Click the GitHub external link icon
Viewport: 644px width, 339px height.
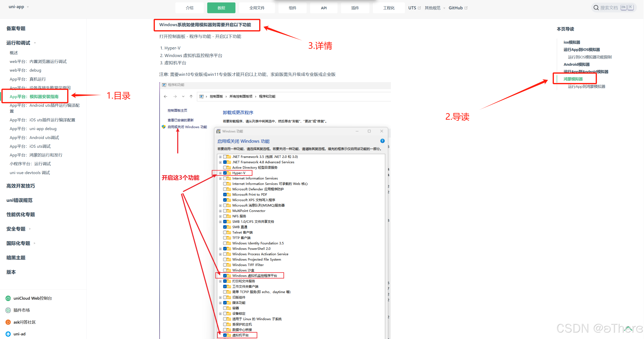coord(466,8)
